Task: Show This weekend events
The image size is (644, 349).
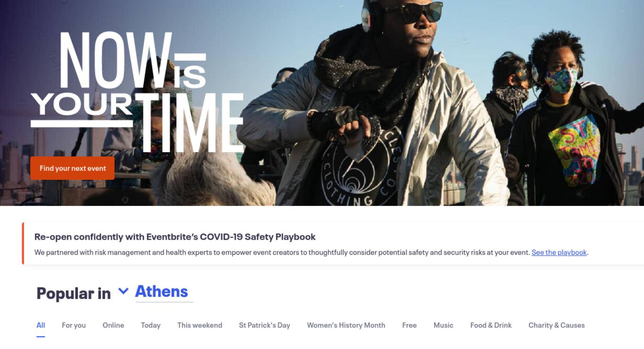Action: 199,325
